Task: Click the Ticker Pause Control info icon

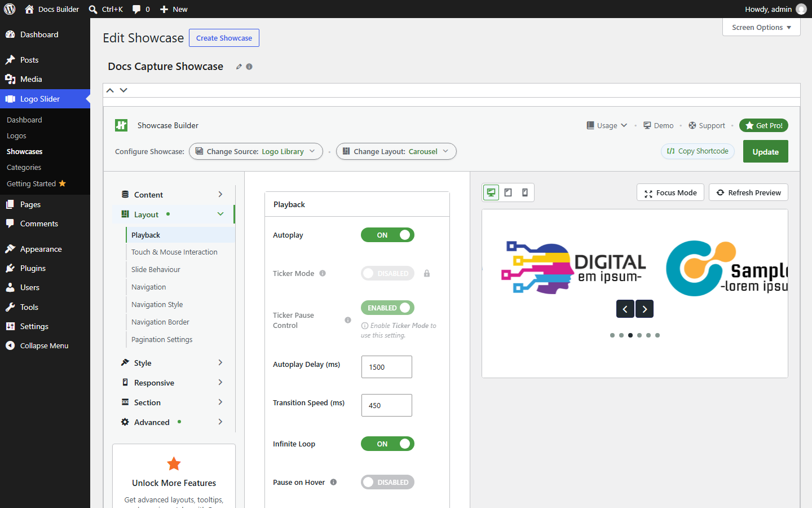Action: point(348,320)
